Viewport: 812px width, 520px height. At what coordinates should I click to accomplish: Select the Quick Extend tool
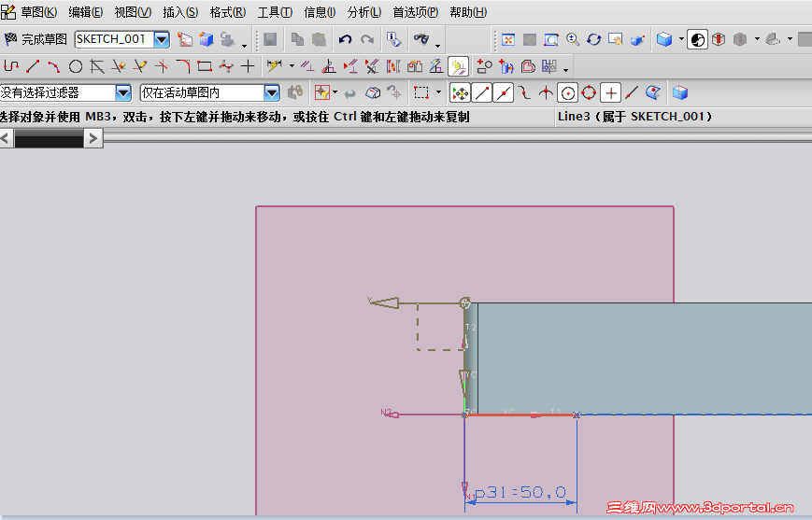(x=140, y=66)
